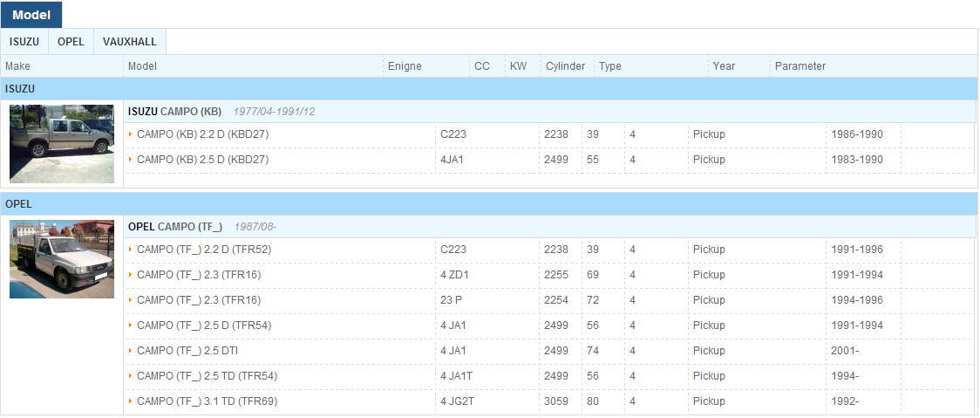Select year range 1986-1990
The width and height of the screenshot is (980, 418).
[857, 134]
